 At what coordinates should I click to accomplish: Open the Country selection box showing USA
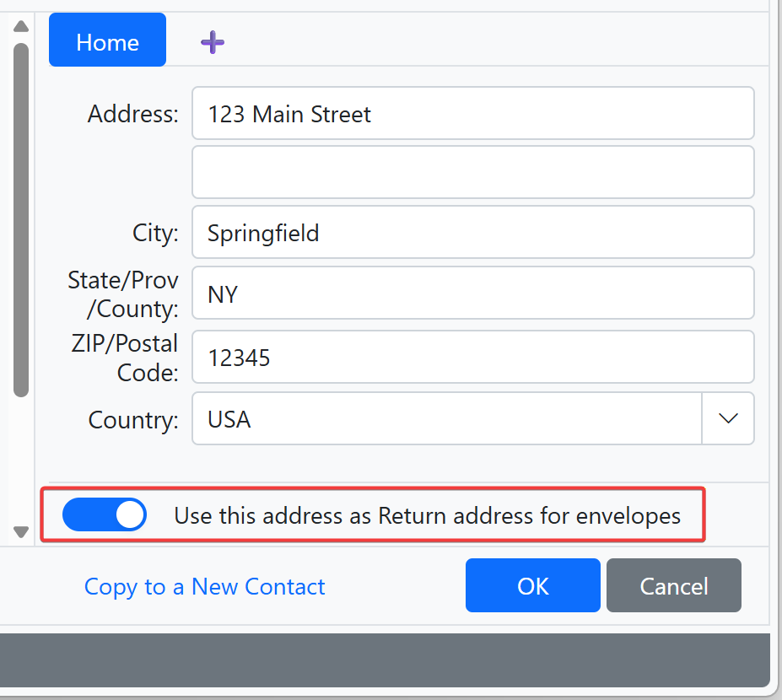447,418
